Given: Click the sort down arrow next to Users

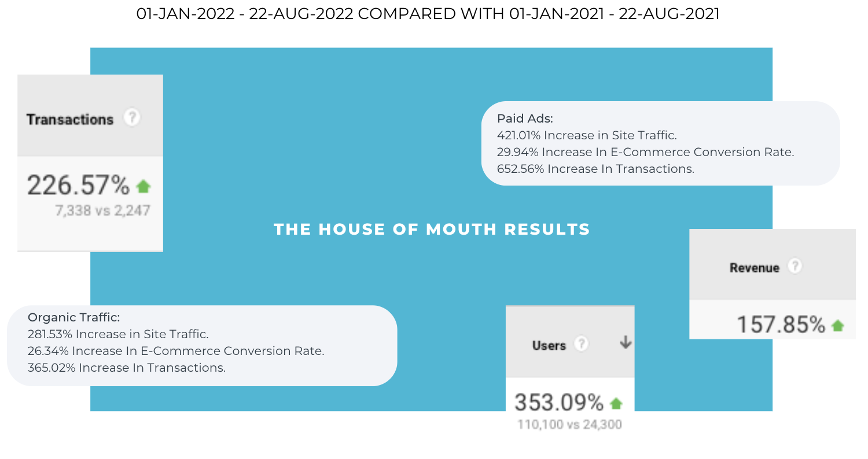Looking at the screenshot, I should point(625,343).
